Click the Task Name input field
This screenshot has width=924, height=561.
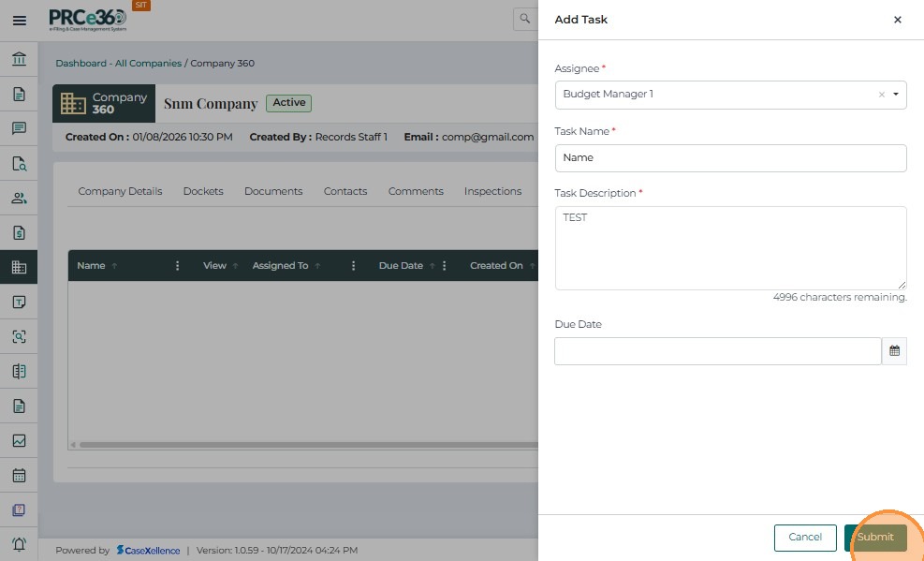(x=730, y=158)
